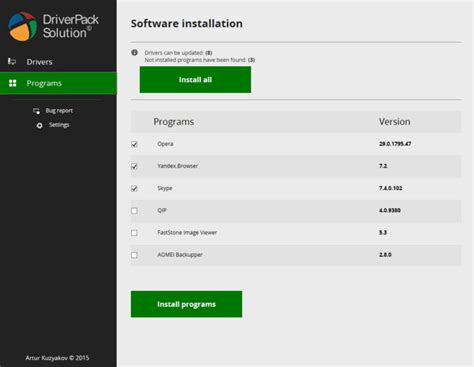
Task: Uncheck the Yandex.Browser checkbox
Action: [x=134, y=166]
